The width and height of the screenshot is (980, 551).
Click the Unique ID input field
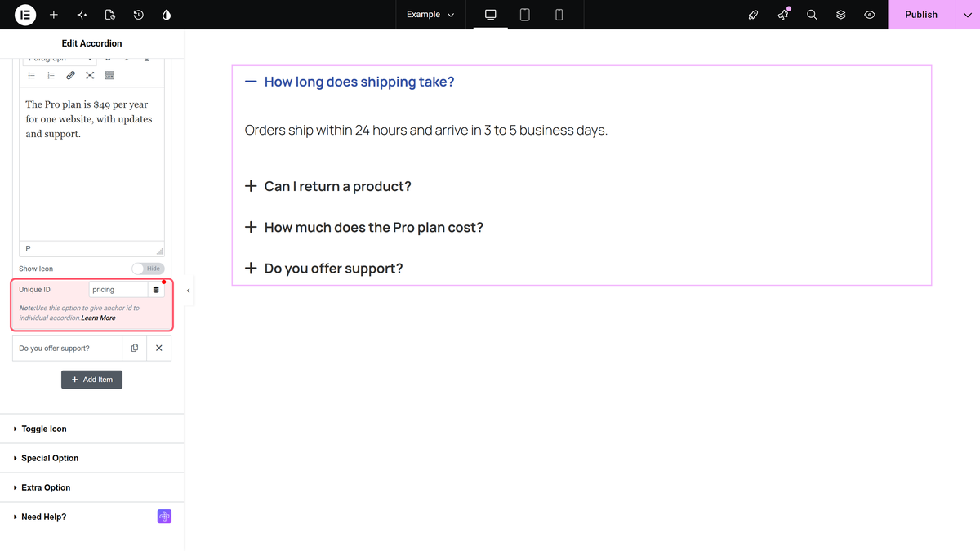118,290
